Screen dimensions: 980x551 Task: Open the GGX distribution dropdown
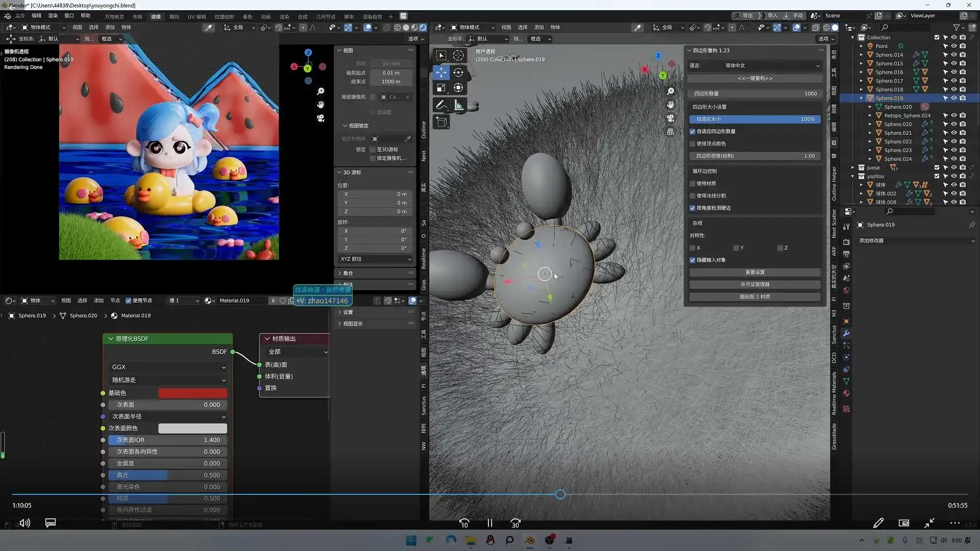point(168,367)
